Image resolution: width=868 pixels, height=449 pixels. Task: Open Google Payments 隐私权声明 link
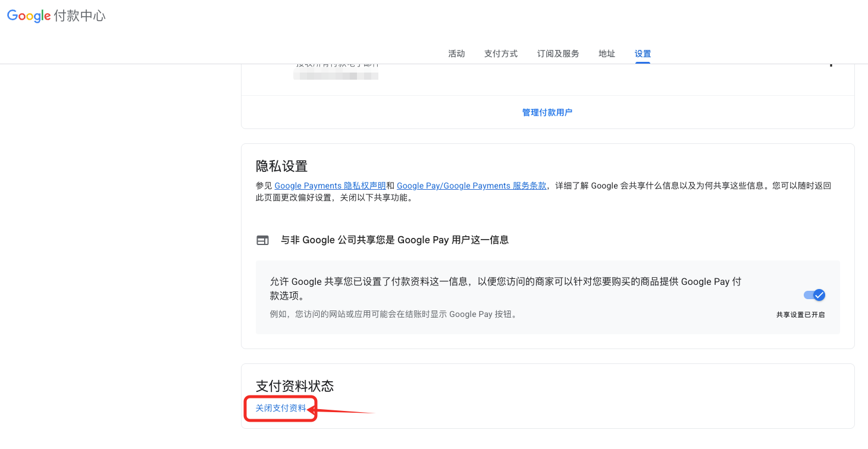(330, 186)
